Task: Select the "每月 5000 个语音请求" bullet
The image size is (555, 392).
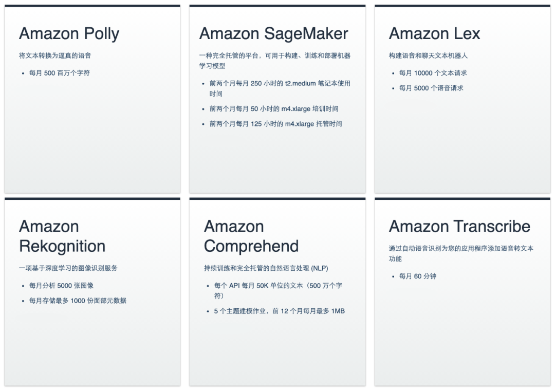Action: (431, 88)
